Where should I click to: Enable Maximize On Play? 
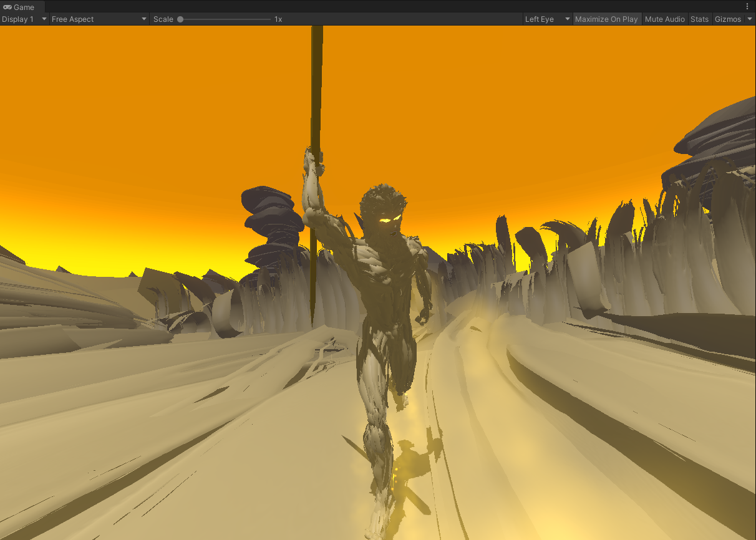click(606, 19)
